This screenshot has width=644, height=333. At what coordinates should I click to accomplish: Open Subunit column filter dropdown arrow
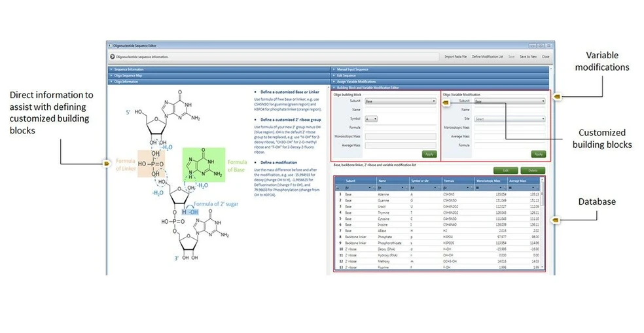pos(370,188)
